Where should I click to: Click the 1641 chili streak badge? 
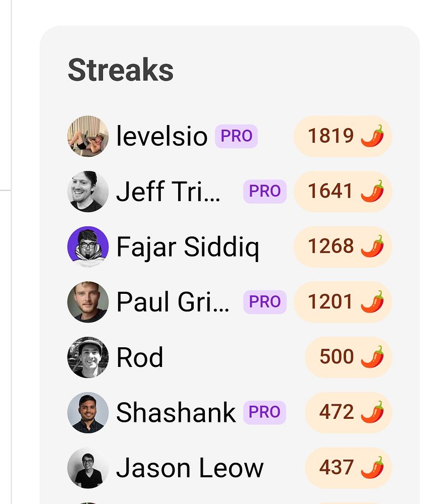[343, 192]
